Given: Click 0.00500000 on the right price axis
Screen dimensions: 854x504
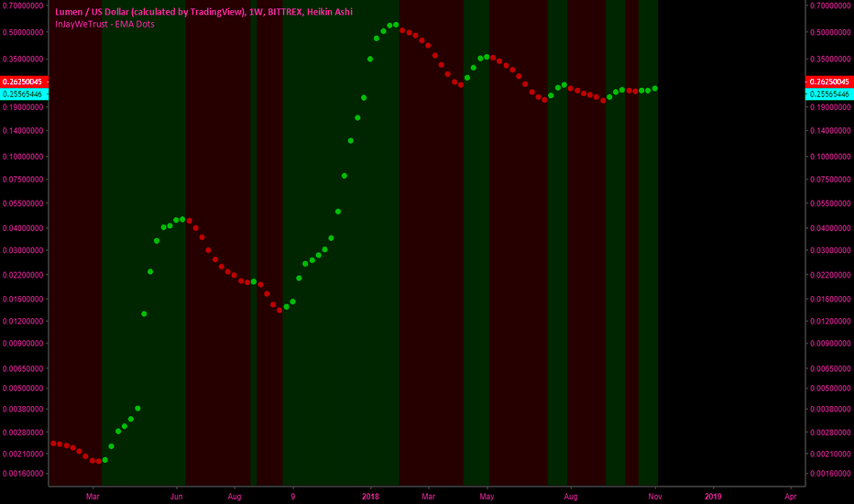Looking at the screenshot, I should (830, 389).
